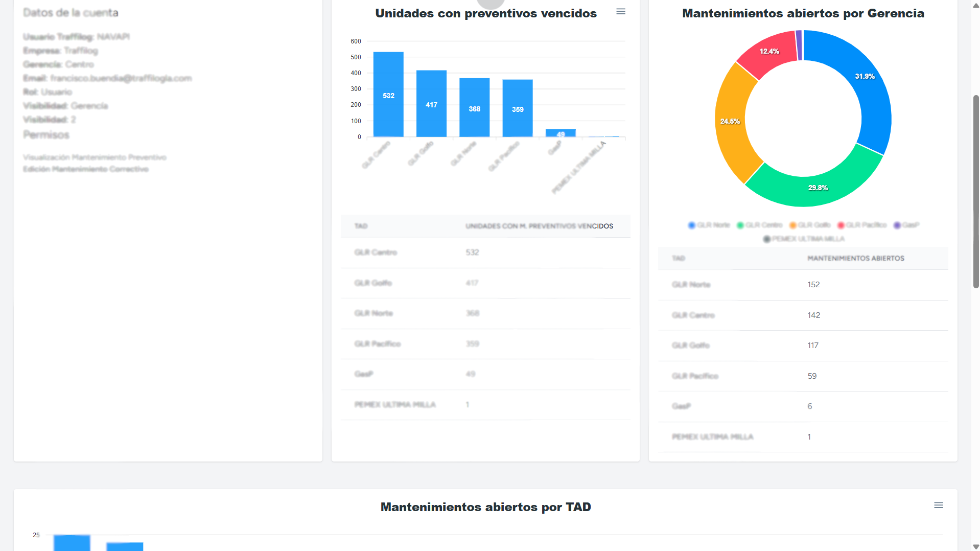Open hamburger menu of Mantenimientos abiertos por TAD
Image resolution: width=980 pixels, height=551 pixels.
(938, 505)
